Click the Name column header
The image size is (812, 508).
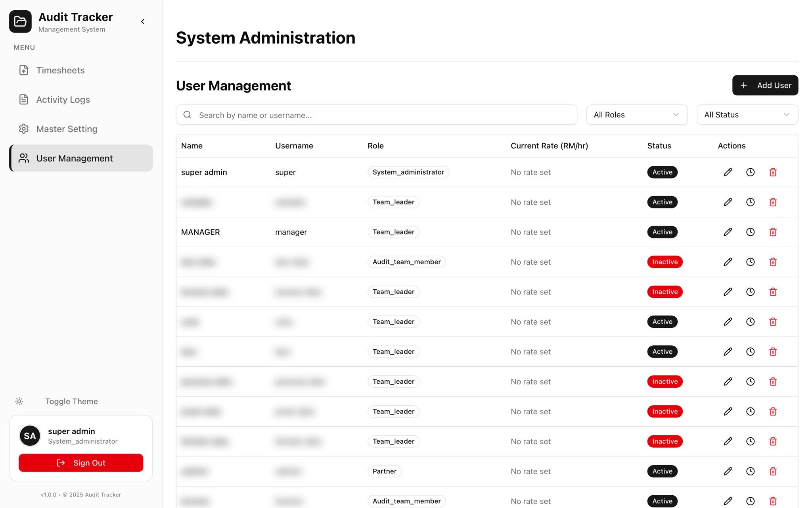pos(192,146)
